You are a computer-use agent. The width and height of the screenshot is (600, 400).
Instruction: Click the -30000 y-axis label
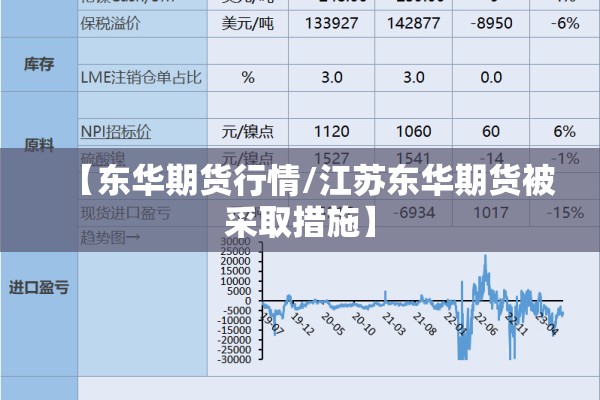[x=234, y=359]
